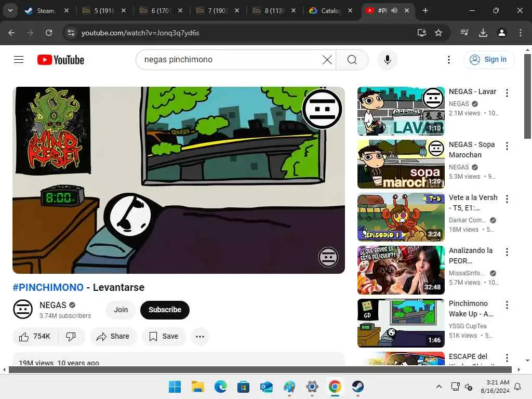Open Vete a la Versh thumbnail

[401, 217]
